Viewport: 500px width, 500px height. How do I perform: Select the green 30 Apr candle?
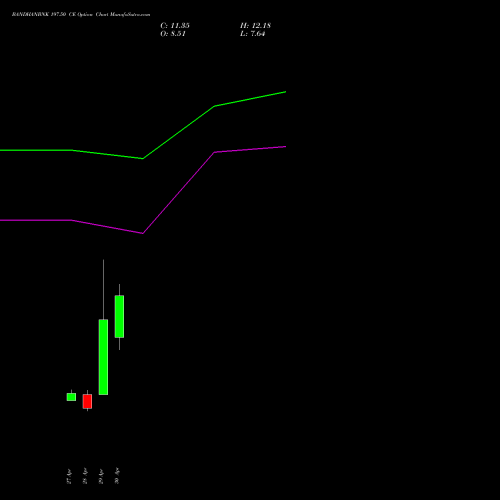point(119,316)
